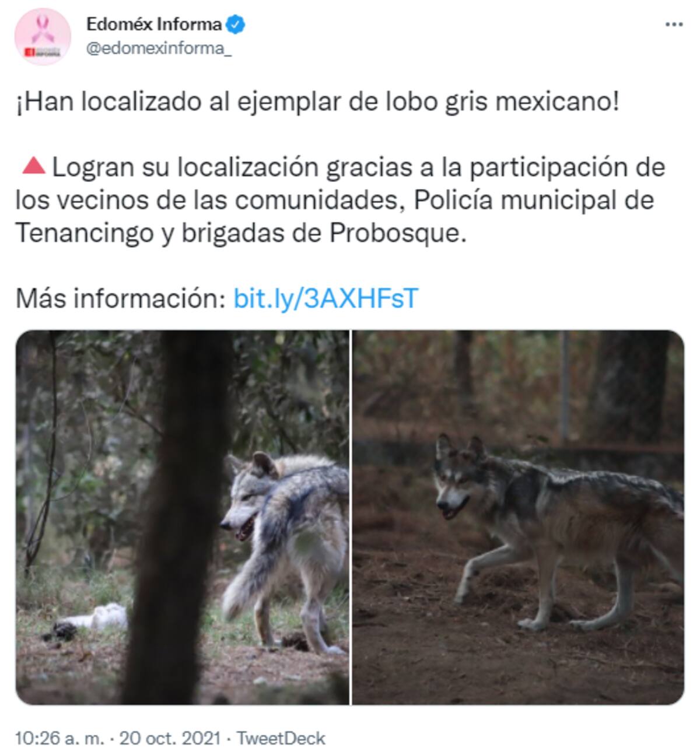
Task: Click the 10:26 a. m. timestamp
Action: point(59,739)
